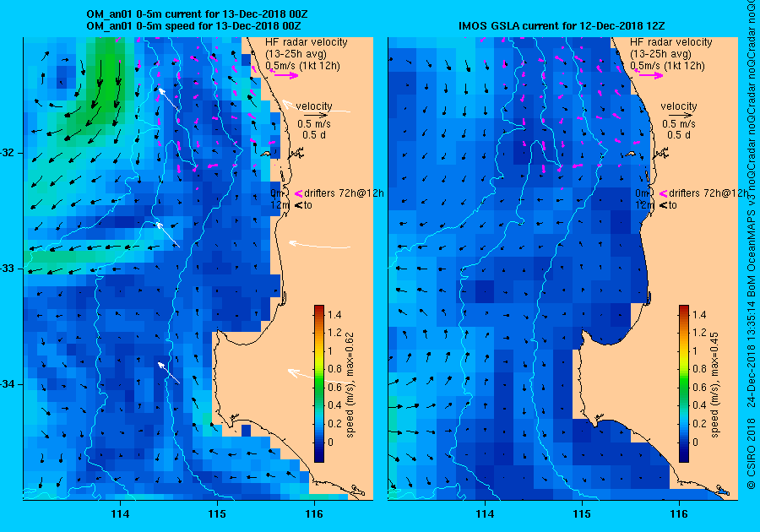Click latitude label '-34' on left axis
This screenshot has width=760, height=532.
pos(9,384)
